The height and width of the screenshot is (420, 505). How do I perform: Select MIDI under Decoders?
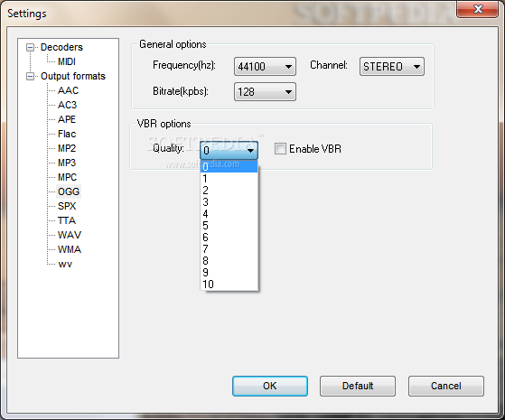(67, 61)
